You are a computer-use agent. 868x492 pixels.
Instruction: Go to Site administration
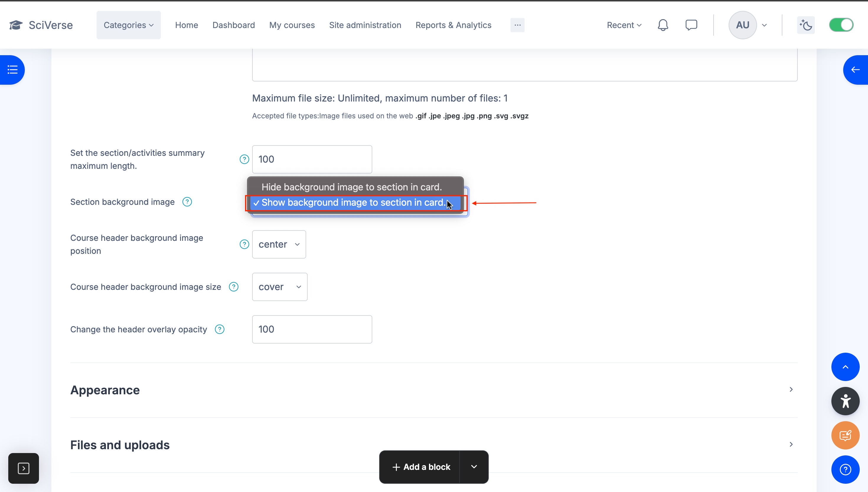(x=365, y=25)
